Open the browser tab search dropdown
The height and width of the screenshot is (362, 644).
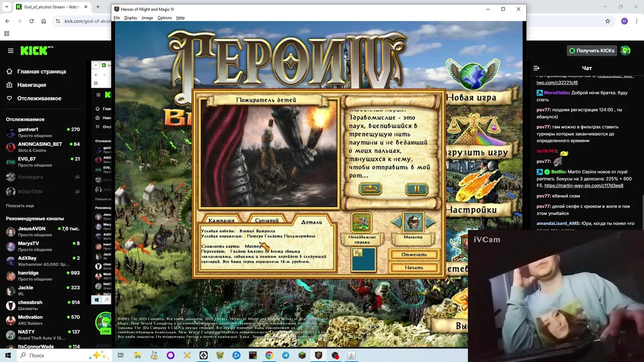pos(7,7)
